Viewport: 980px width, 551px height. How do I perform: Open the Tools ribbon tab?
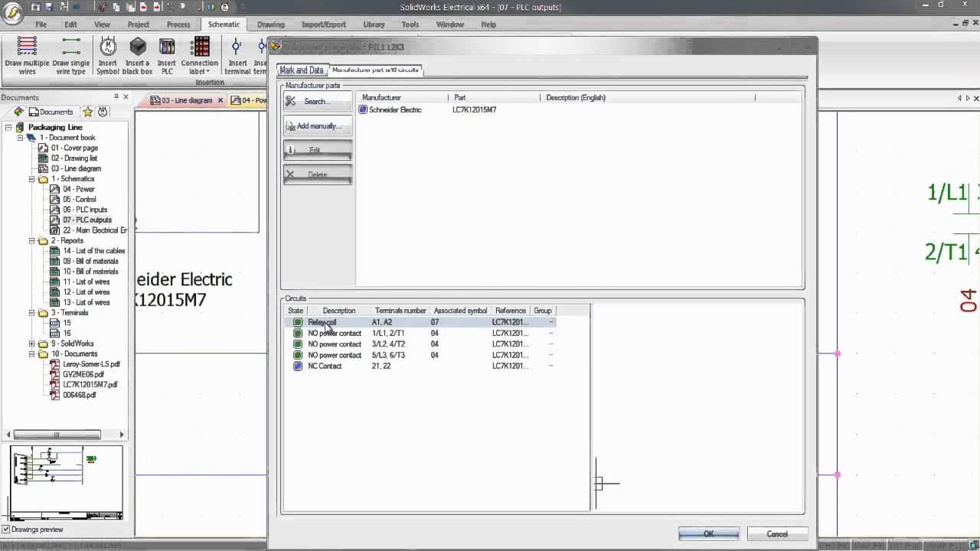(x=410, y=24)
